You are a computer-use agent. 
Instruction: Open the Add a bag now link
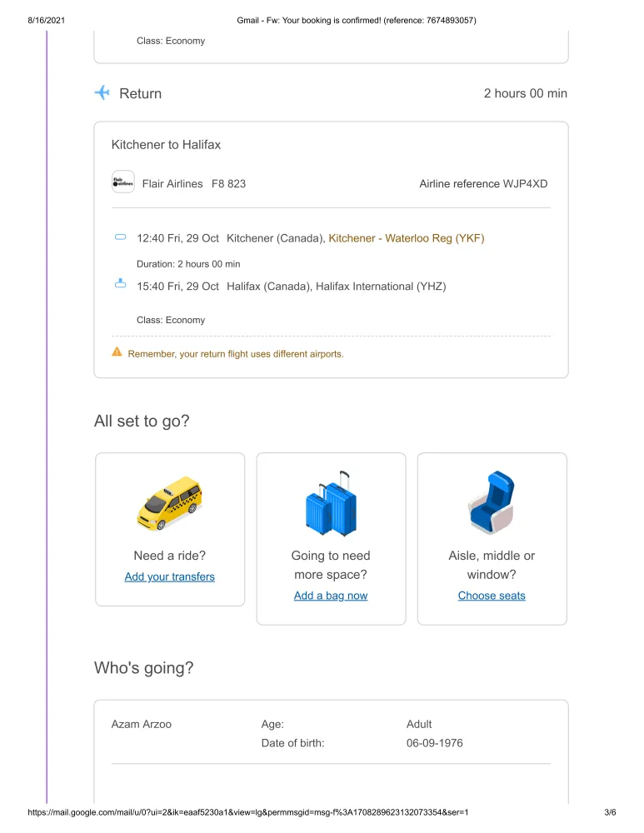(x=331, y=596)
